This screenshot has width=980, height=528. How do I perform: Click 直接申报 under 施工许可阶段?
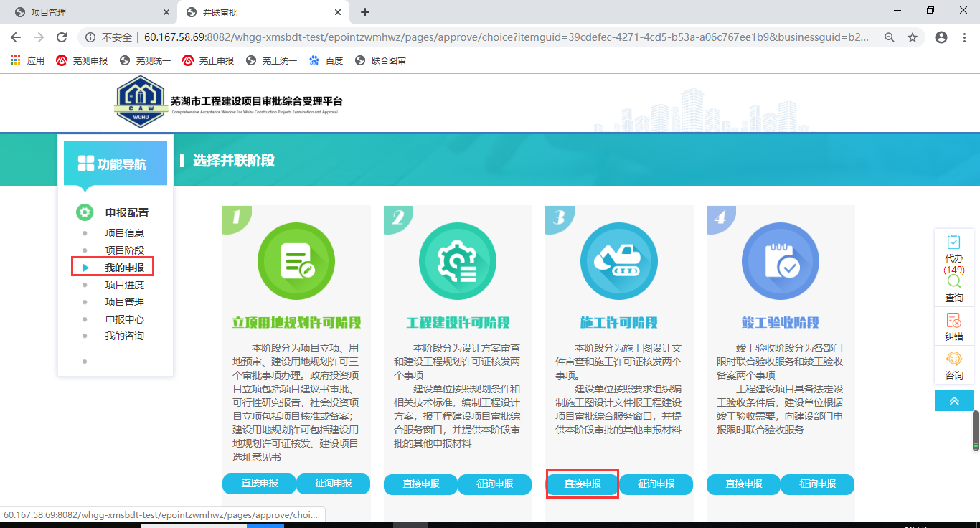(582, 484)
